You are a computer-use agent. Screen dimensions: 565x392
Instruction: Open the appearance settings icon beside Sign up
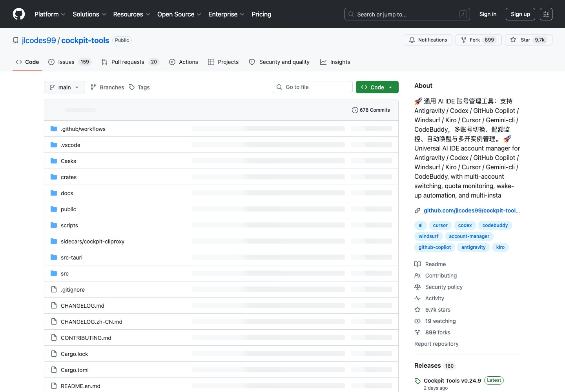[x=546, y=14]
